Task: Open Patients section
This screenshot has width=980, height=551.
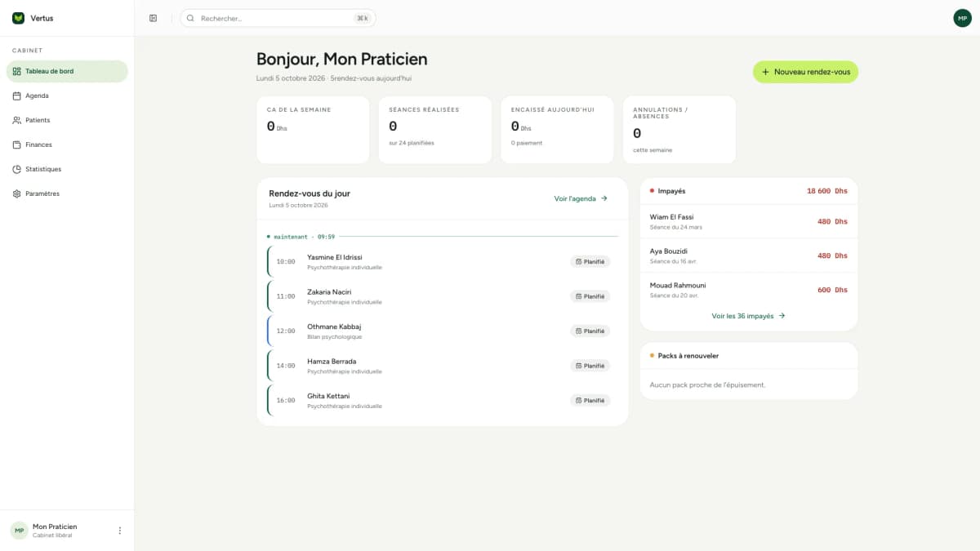Action: tap(67, 120)
